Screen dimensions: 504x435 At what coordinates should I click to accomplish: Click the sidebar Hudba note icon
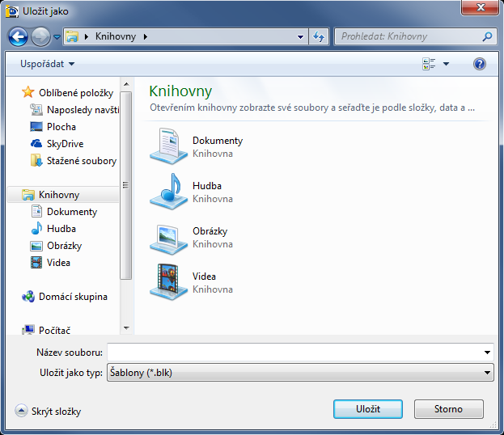point(36,228)
